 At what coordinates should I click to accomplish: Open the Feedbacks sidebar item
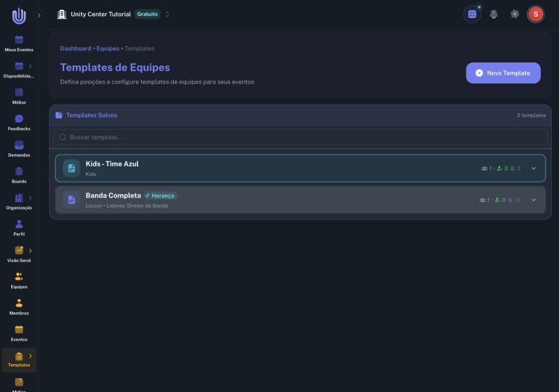[x=19, y=123]
